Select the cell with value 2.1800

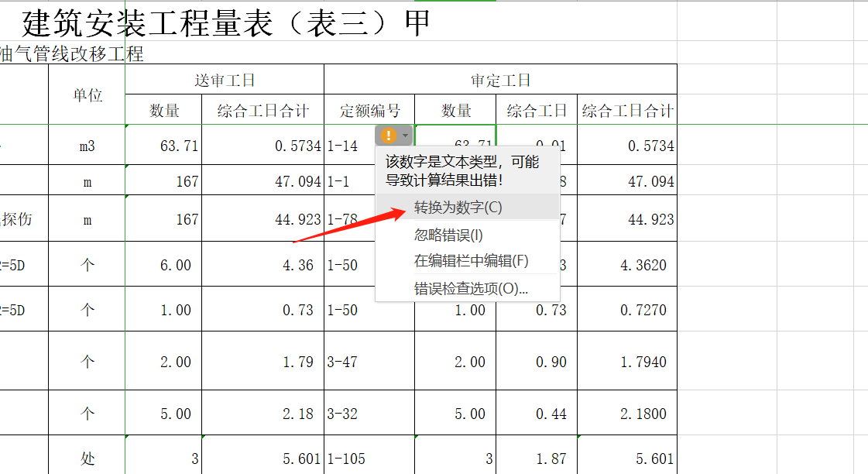coord(627,414)
